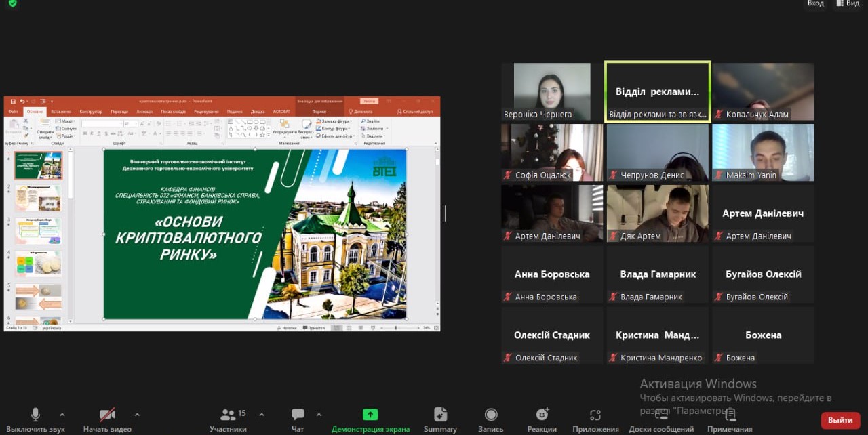The width and height of the screenshot is (868, 435).
Task: Open the Приложения apps icon
Action: [595, 415]
